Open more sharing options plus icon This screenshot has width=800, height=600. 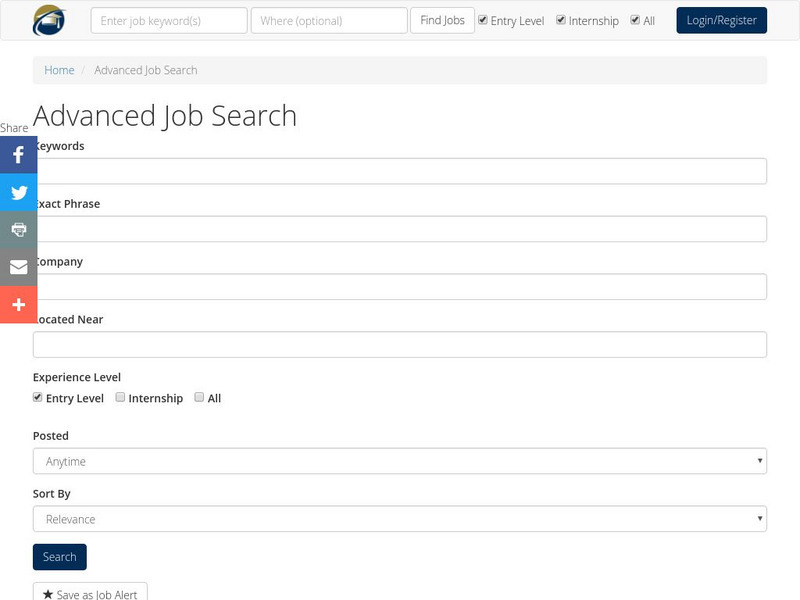pos(18,304)
